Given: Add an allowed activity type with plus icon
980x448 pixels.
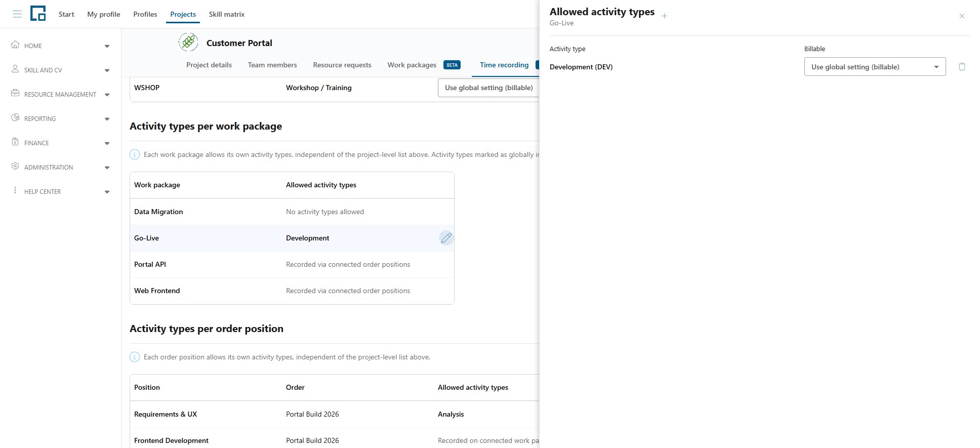Looking at the screenshot, I should [664, 16].
